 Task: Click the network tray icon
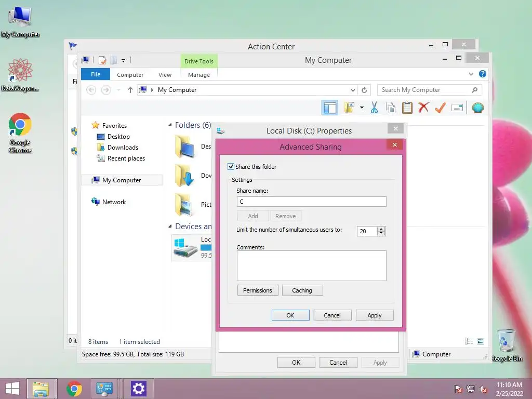coord(471,389)
